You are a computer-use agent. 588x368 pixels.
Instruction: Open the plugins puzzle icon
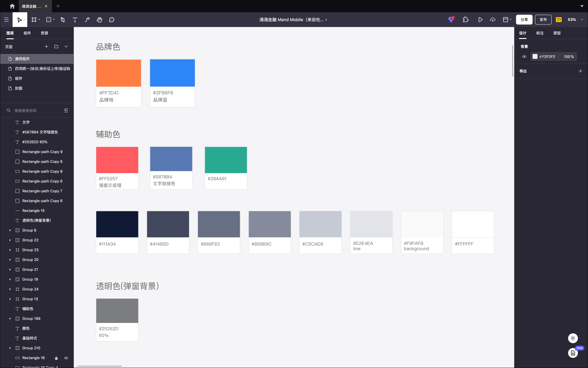coord(466,20)
